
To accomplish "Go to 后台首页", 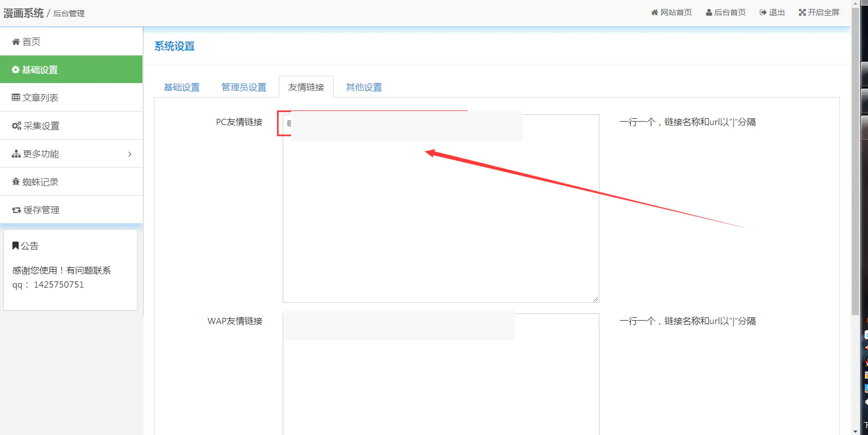I will [726, 12].
